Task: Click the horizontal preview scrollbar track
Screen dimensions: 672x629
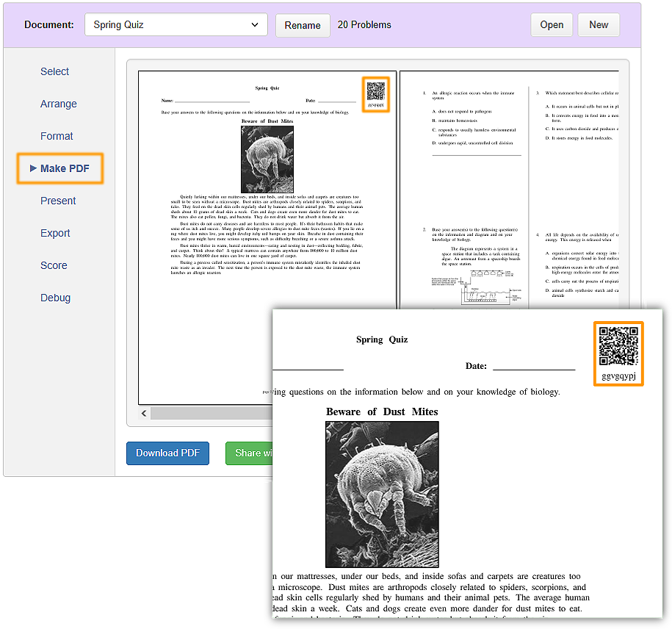Action: coord(212,413)
